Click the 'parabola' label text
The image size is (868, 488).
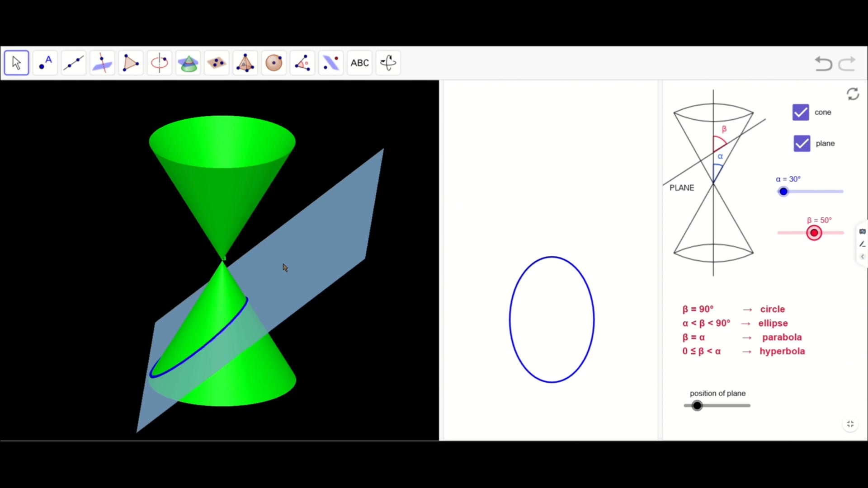click(x=782, y=337)
